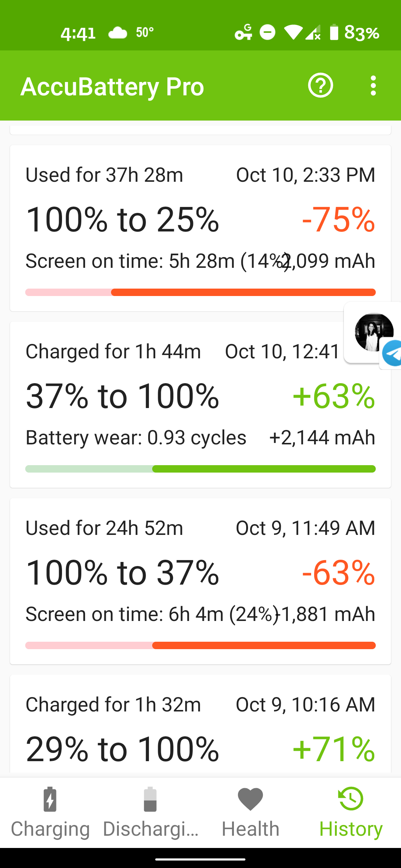The width and height of the screenshot is (401, 868).
Task: Tap the +63% charge gain value
Action: coord(334,396)
